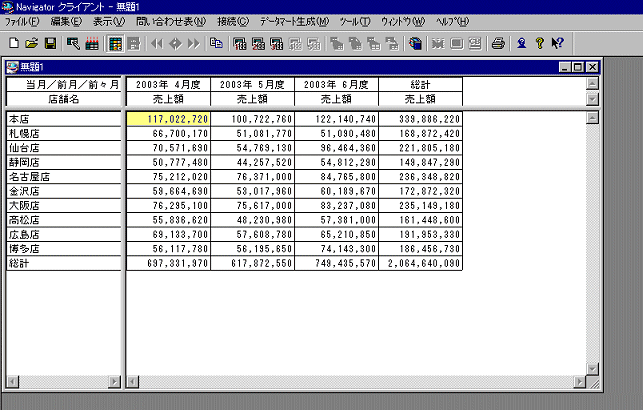This screenshot has height=410, width=643.
Task: Select cell 749,435,570 in totals row
Action: coord(336,263)
